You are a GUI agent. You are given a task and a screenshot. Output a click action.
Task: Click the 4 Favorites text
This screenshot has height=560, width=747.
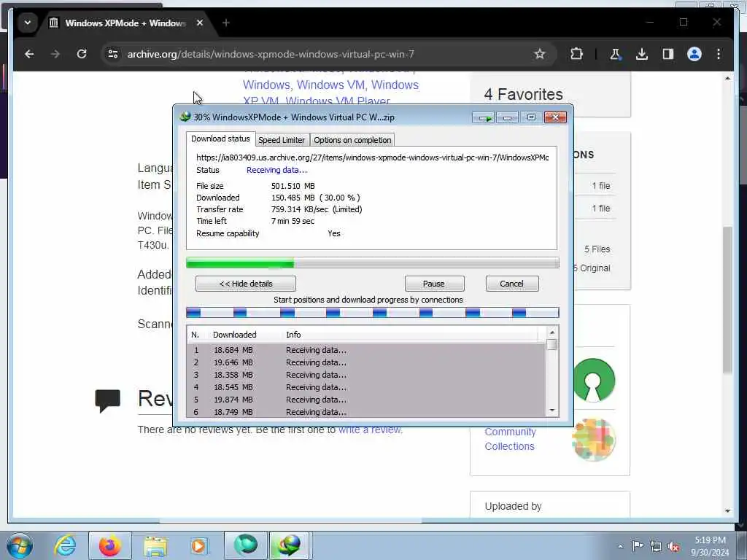524,94
